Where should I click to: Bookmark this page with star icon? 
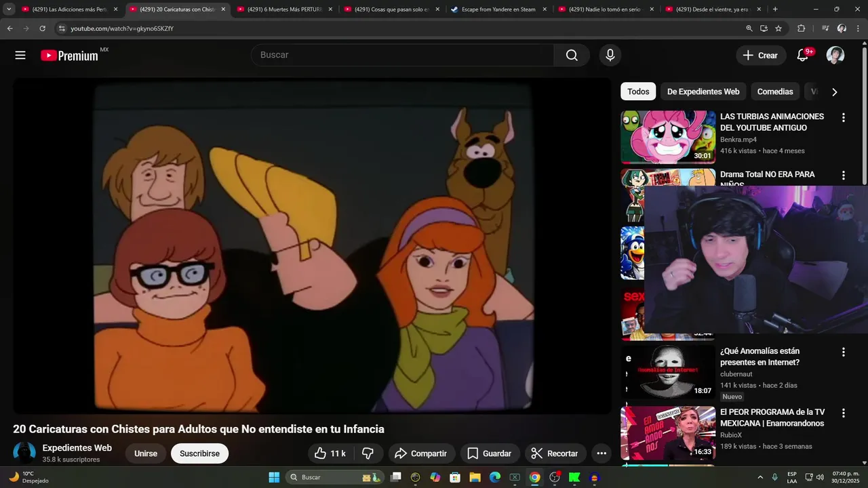point(778,28)
